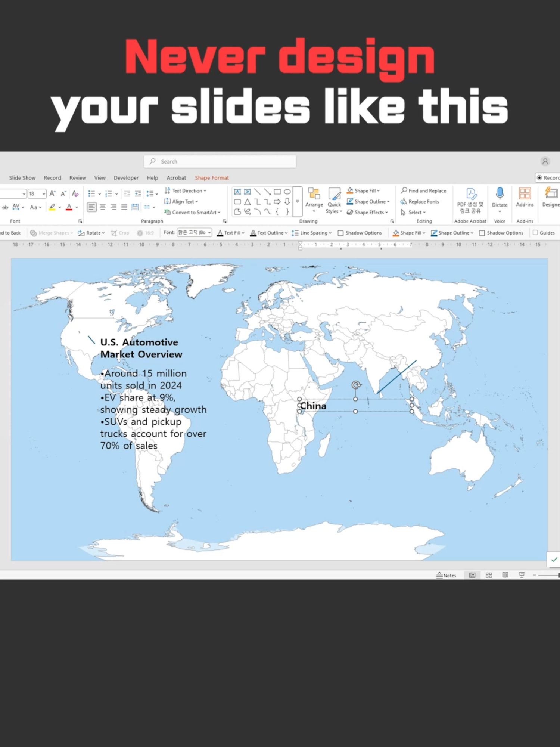Select the Vertical Text Box shape
560x747 pixels.
[248, 192]
